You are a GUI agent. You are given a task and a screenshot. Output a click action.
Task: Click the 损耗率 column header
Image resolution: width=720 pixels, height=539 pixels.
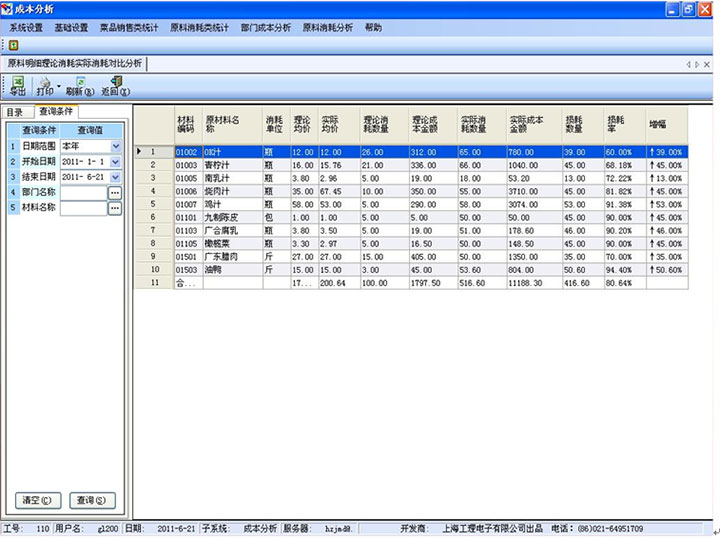(624, 124)
